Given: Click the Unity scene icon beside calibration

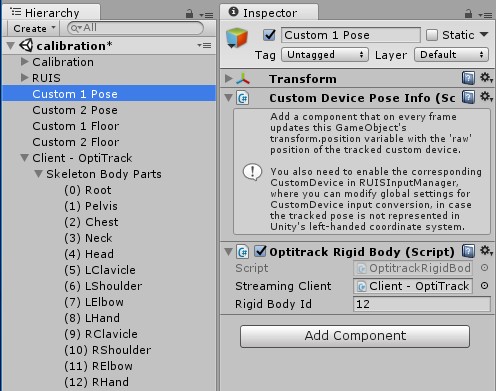Looking at the screenshot, I should coord(26,45).
